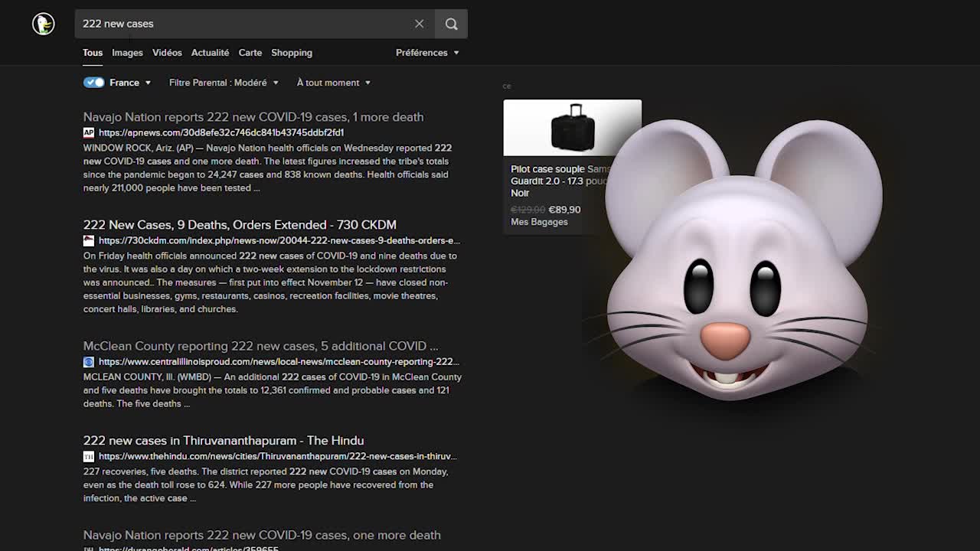Screen dimensions: 980x551
Task: Visit the centralillinoisproud.com result URL
Action: tap(279, 362)
